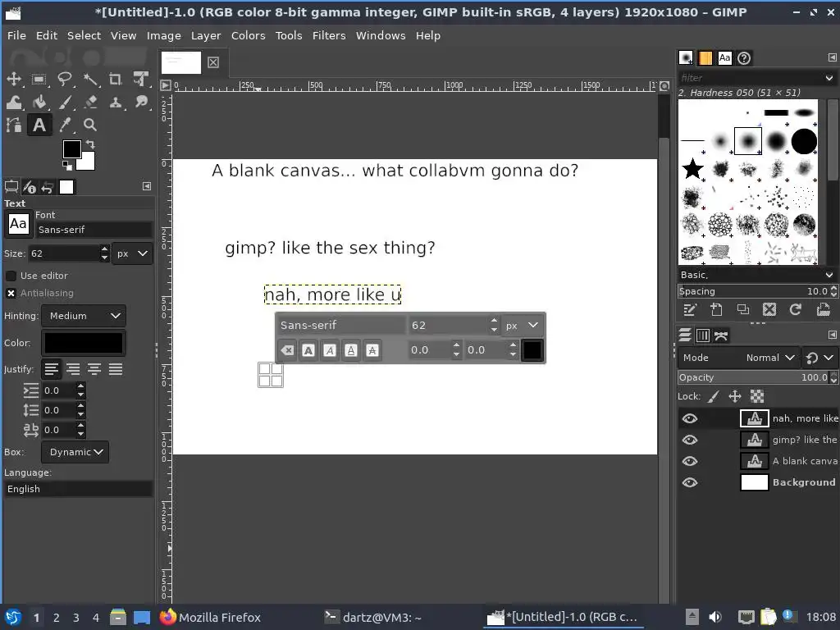Open the layer Mode Normal dropdown

739,358
